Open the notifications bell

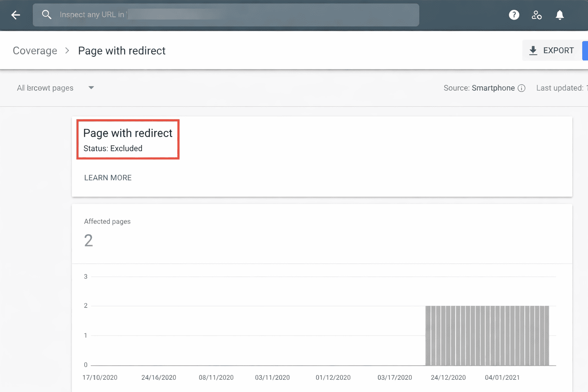[x=560, y=15]
